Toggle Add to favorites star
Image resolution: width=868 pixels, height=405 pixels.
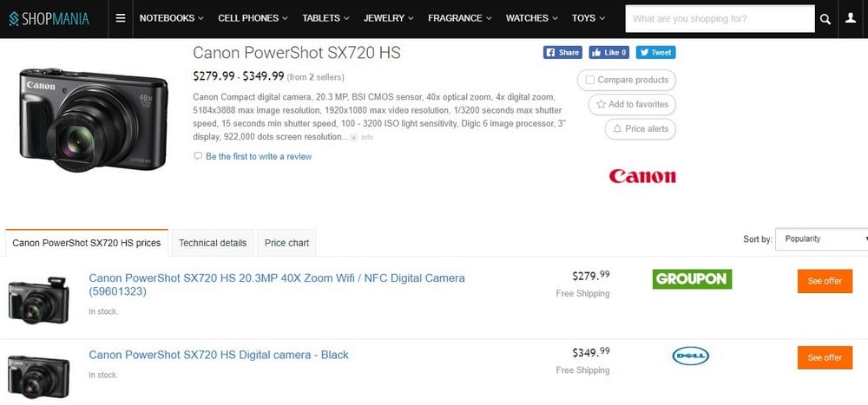[601, 104]
